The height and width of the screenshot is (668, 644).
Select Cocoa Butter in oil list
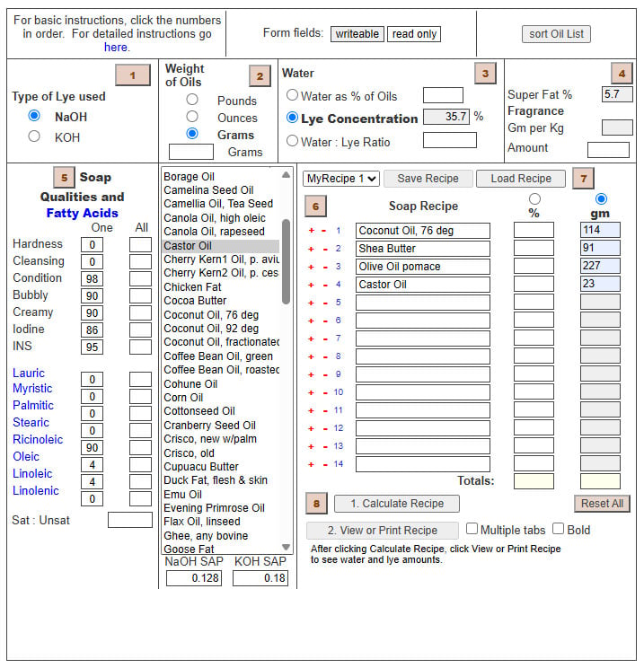[221, 301]
